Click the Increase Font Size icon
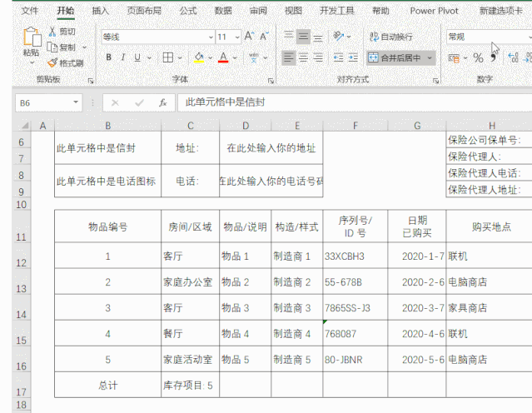The width and height of the screenshot is (532, 413). 251,37
